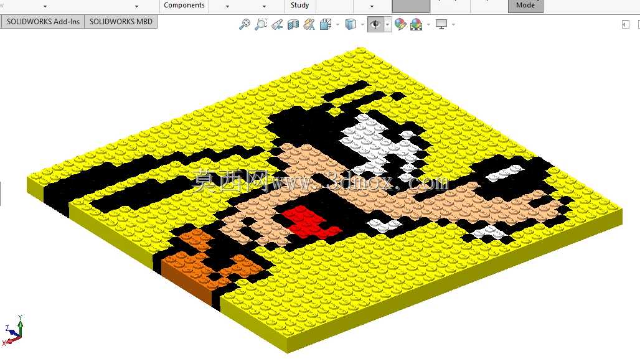
Task: Click the highlighted Mode button
Action: [x=525, y=6]
